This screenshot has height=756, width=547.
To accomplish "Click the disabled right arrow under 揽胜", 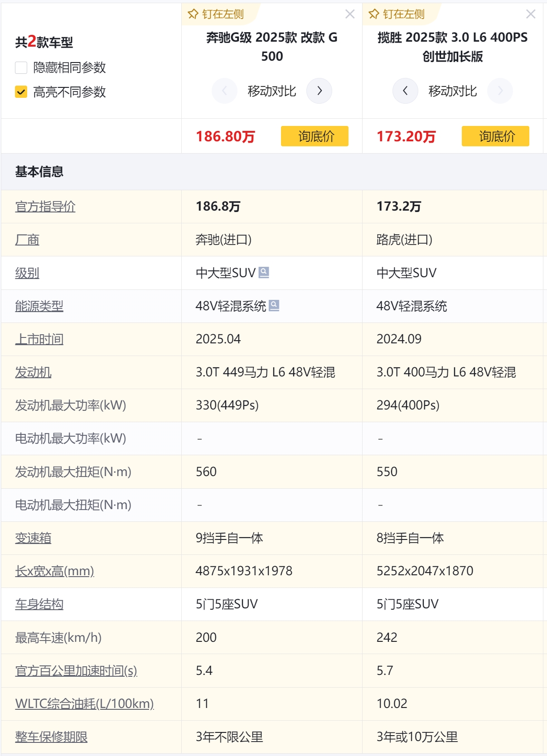I will coord(500,91).
